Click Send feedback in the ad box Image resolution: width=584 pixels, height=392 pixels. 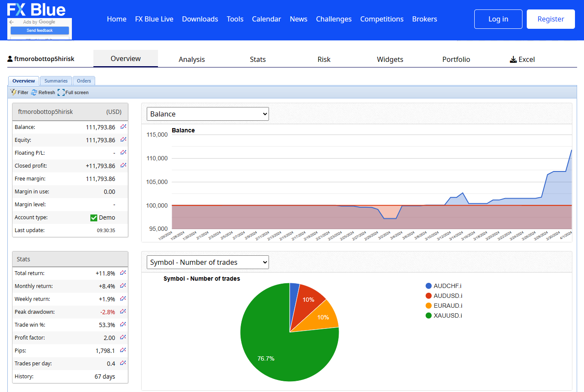[x=40, y=31]
